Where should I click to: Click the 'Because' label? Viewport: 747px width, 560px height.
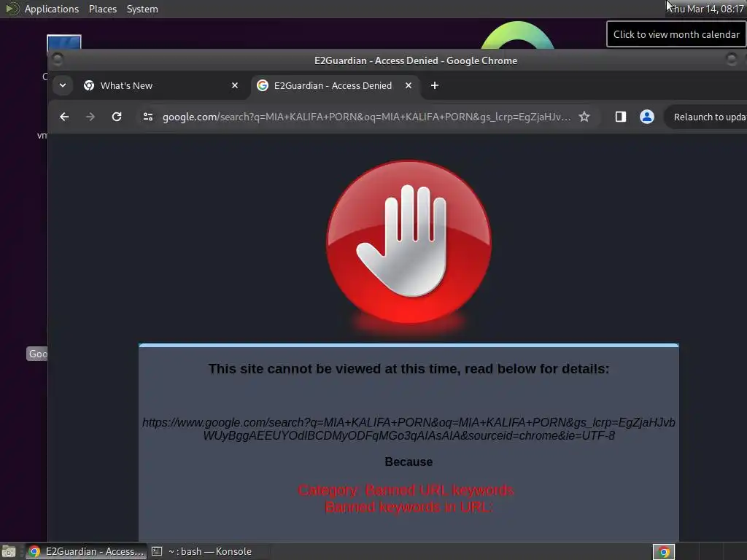(x=409, y=462)
